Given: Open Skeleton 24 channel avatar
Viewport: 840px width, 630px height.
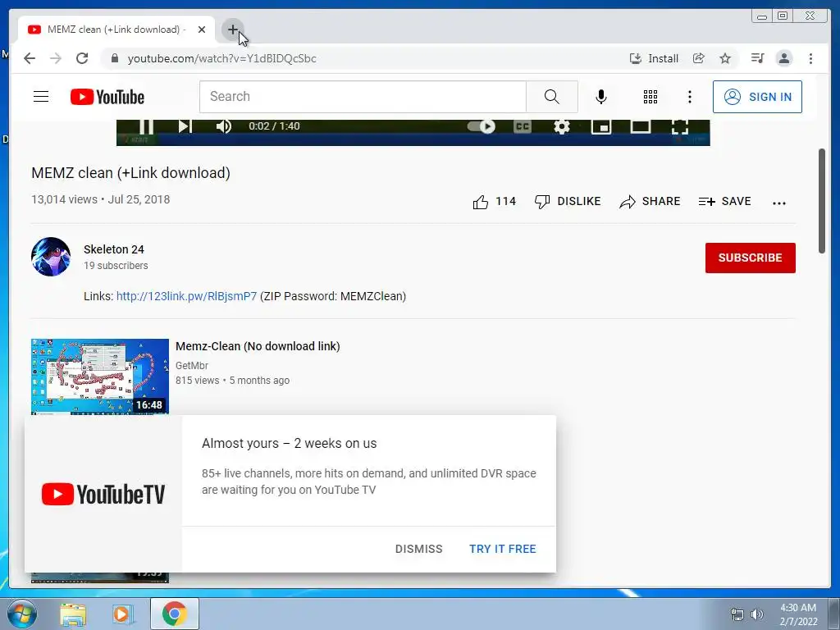Looking at the screenshot, I should pos(51,257).
